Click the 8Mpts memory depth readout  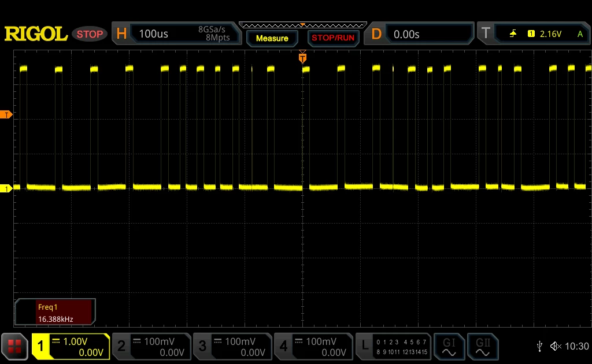point(217,38)
